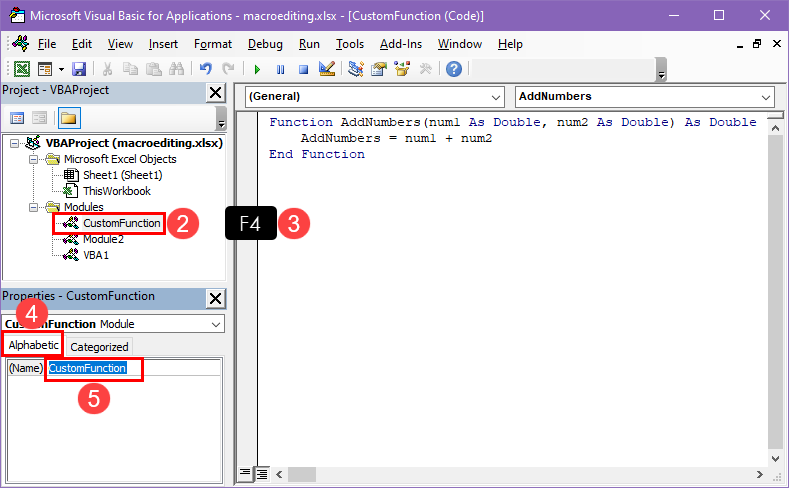Collapse the Microsoft Excel Objects folder

[x=33, y=159]
